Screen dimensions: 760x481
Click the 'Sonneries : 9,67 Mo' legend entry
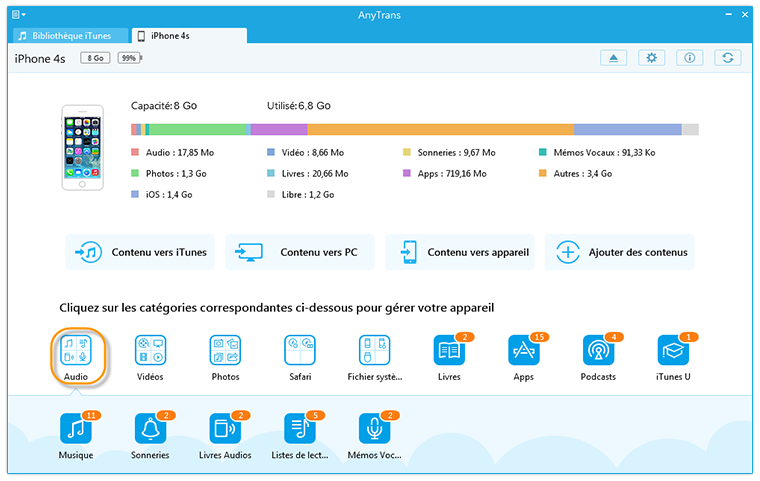tap(449, 153)
